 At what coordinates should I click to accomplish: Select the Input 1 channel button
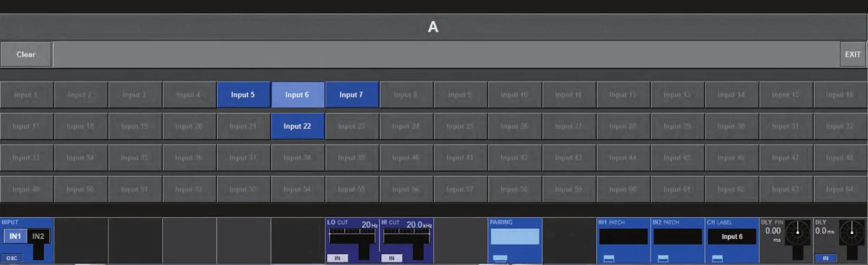(26, 95)
